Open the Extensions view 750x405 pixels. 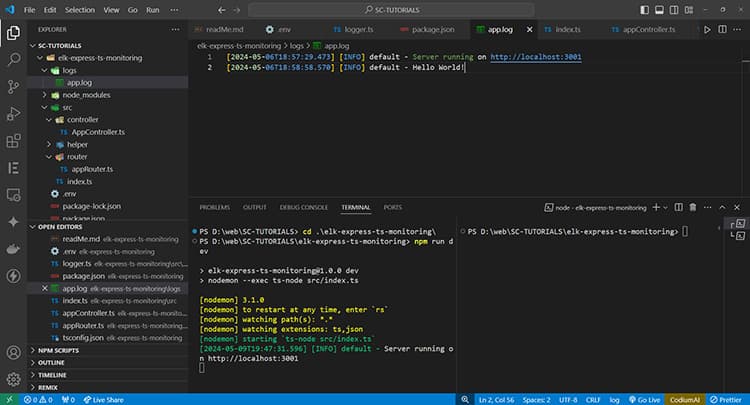click(14, 141)
